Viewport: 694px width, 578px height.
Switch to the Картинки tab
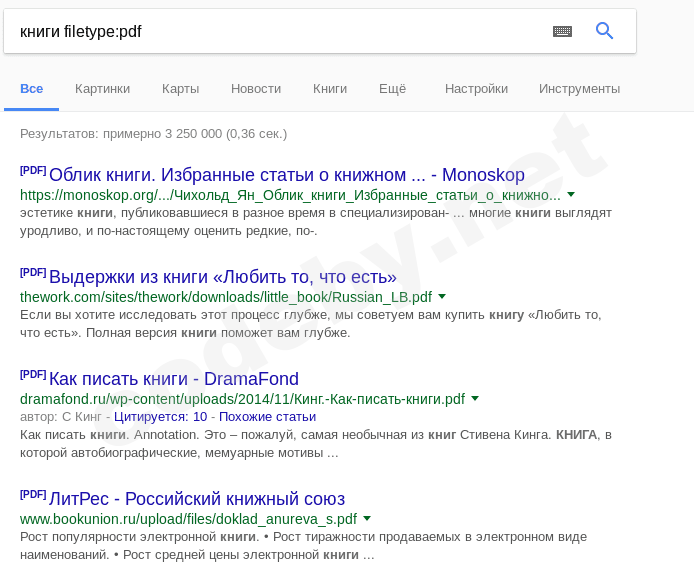102,88
